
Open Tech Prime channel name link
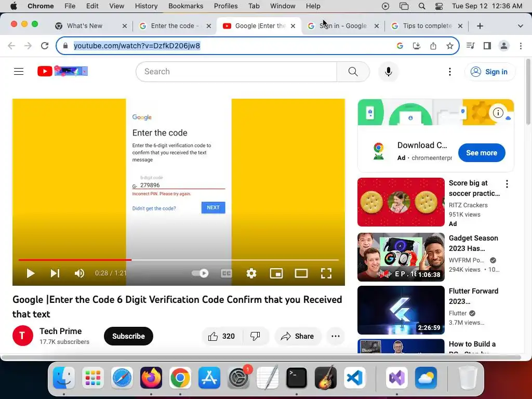tap(60, 331)
